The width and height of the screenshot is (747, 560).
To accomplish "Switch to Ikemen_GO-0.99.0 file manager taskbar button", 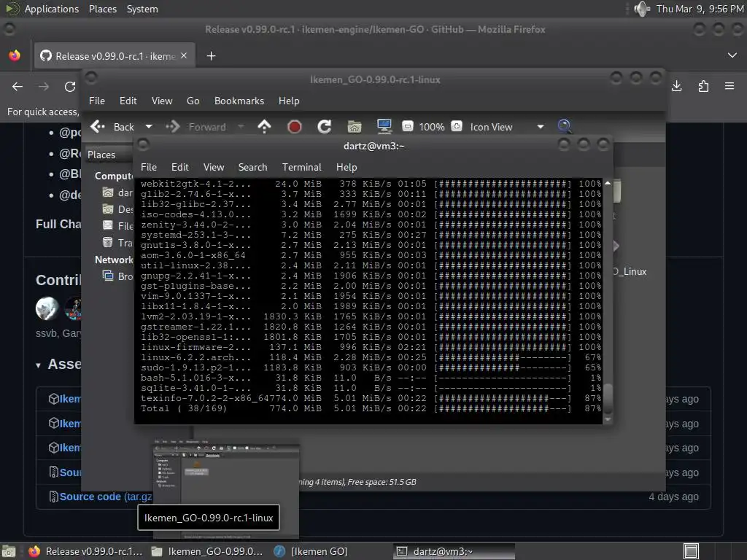I will 207,551.
